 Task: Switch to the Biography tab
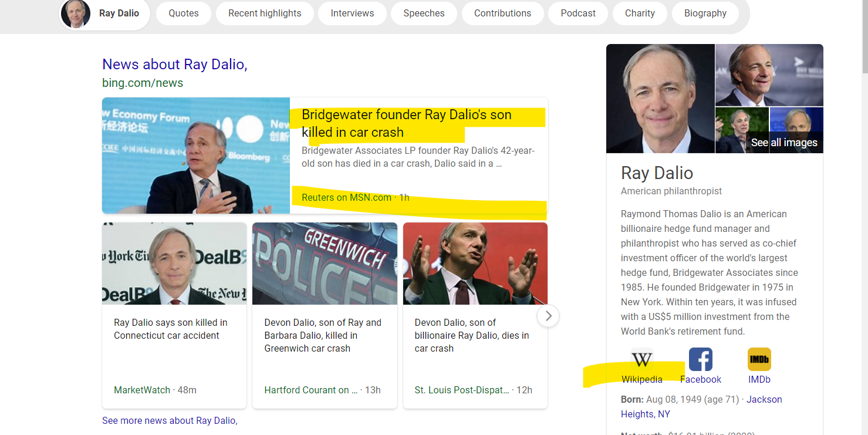pyautogui.click(x=705, y=13)
